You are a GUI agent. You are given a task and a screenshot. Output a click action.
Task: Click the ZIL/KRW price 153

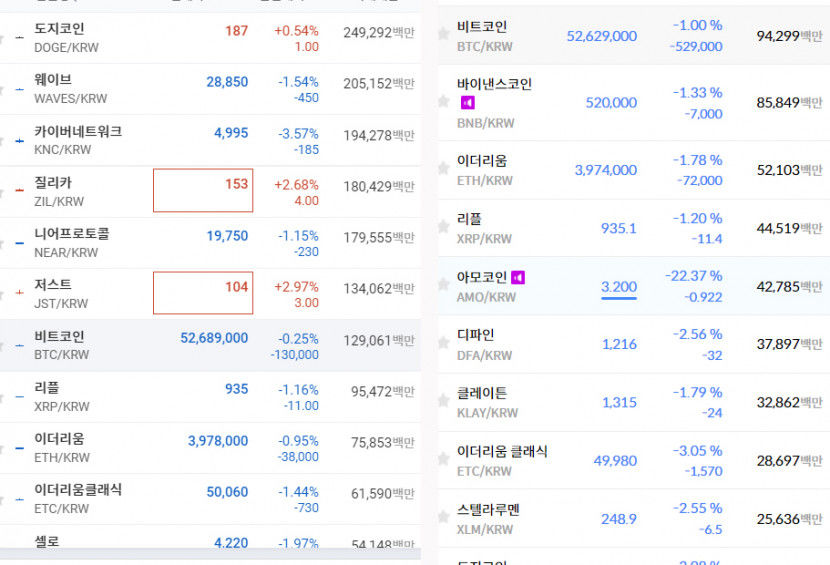coord(237,184)
